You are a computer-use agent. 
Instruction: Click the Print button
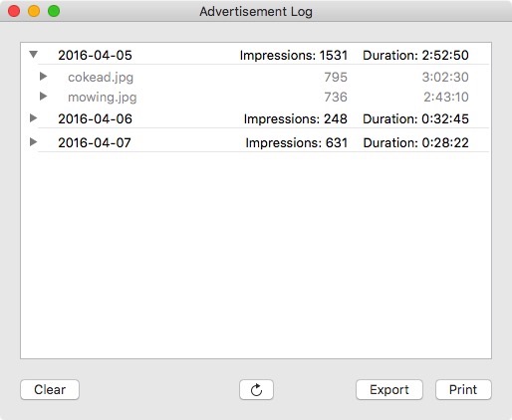(463, 389)
